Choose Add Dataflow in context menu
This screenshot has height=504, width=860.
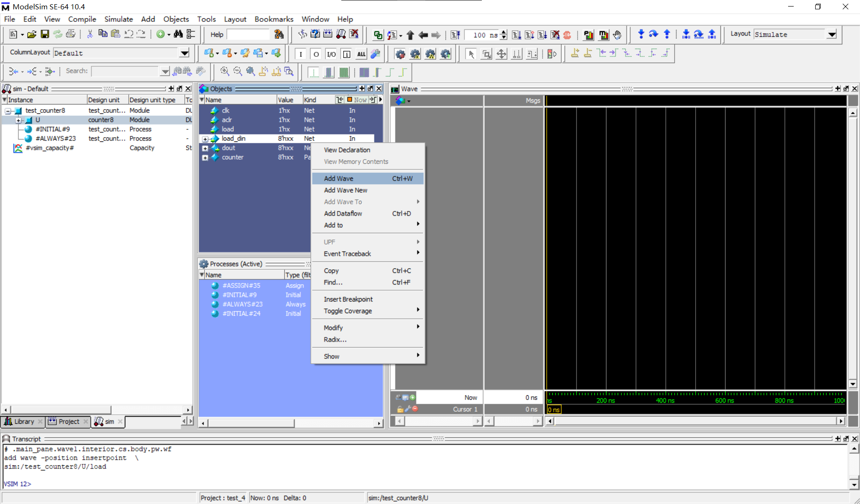[368, 214]
